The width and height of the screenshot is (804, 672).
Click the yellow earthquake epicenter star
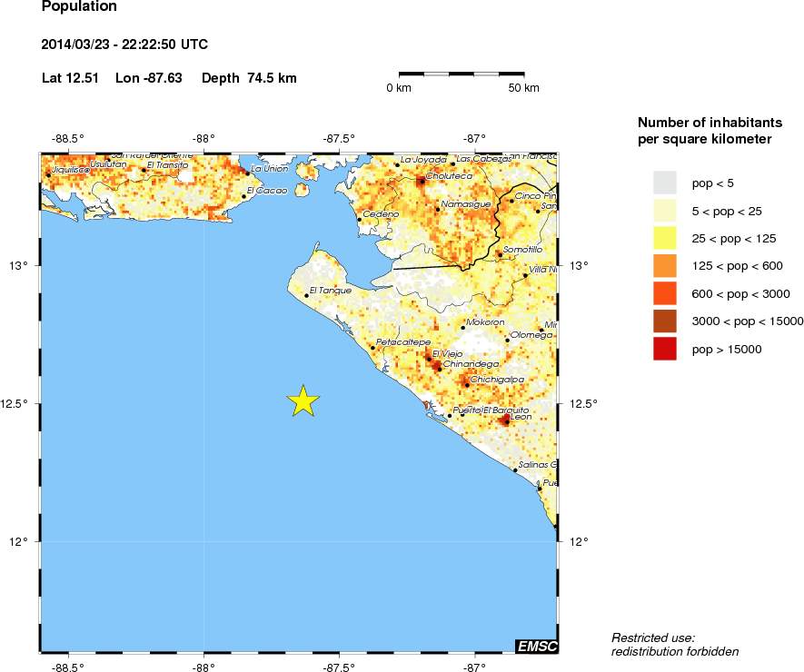[x=303, y=401]
